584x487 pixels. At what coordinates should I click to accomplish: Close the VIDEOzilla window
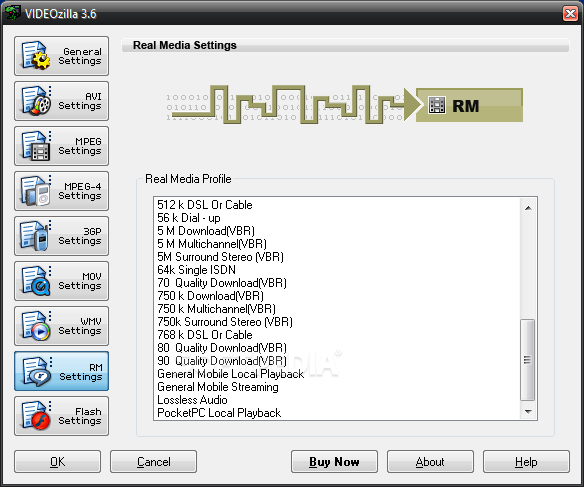[x=570, y=14]
